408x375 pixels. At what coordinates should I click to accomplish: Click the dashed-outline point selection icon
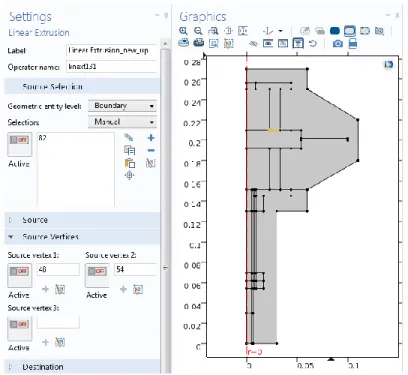pos(365,31)
